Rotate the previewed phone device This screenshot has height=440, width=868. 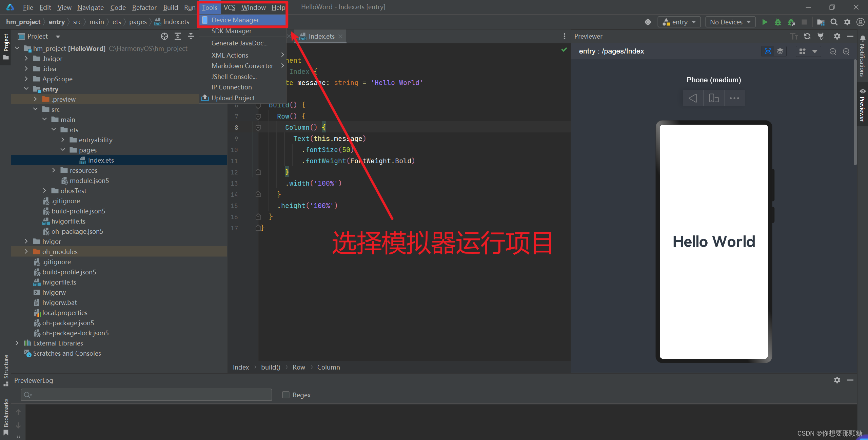pos(714,98)
